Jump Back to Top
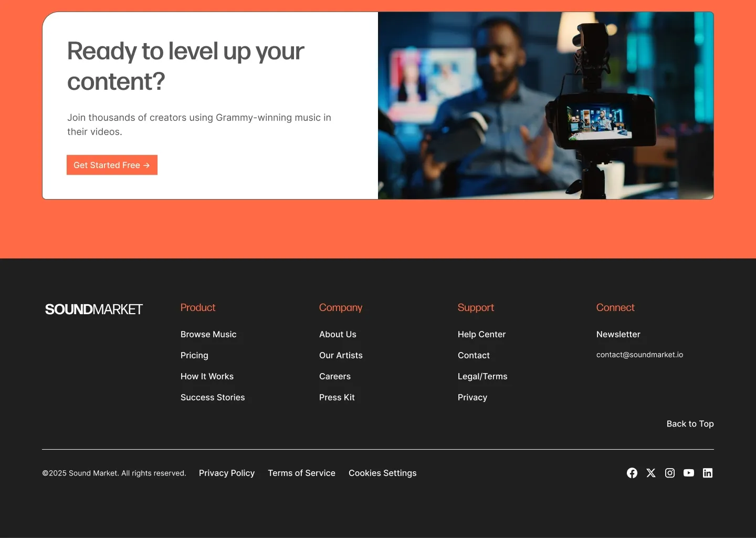 point(690,423)
